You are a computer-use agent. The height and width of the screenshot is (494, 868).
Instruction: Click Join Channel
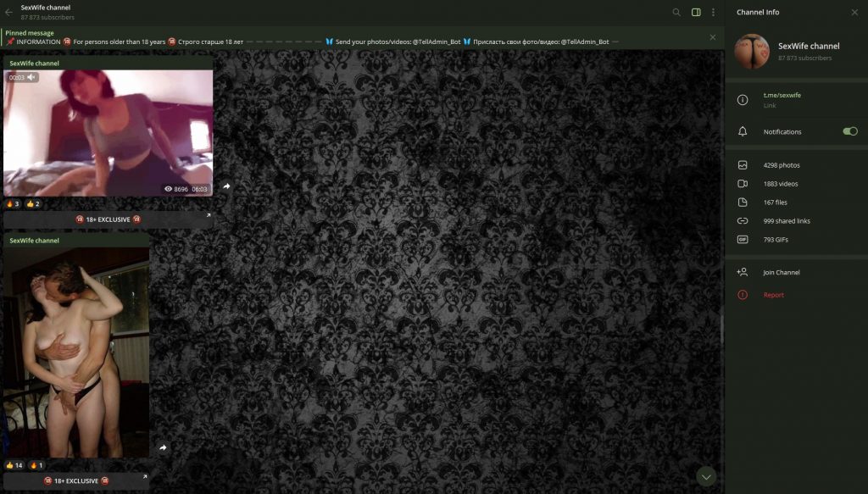[x=781, y=273]
